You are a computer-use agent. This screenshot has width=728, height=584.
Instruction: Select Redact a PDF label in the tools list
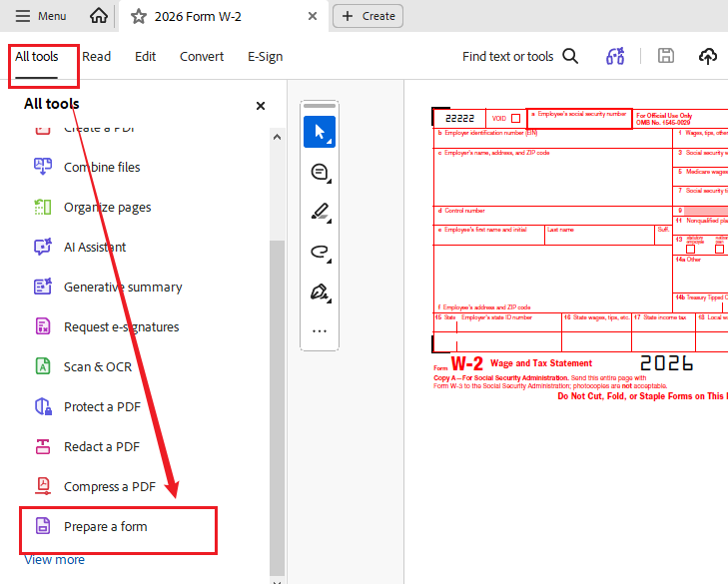pos(102,446)
